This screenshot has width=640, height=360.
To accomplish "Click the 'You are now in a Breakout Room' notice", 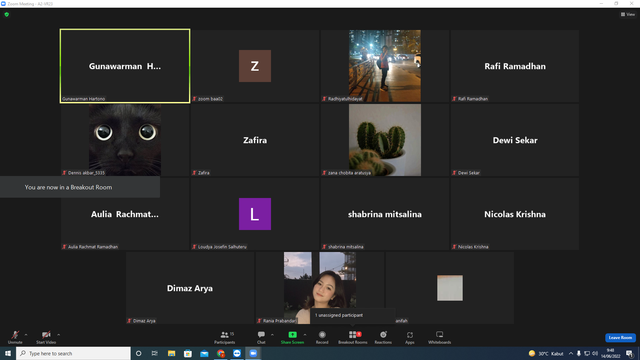I will (x=80, y=187).
